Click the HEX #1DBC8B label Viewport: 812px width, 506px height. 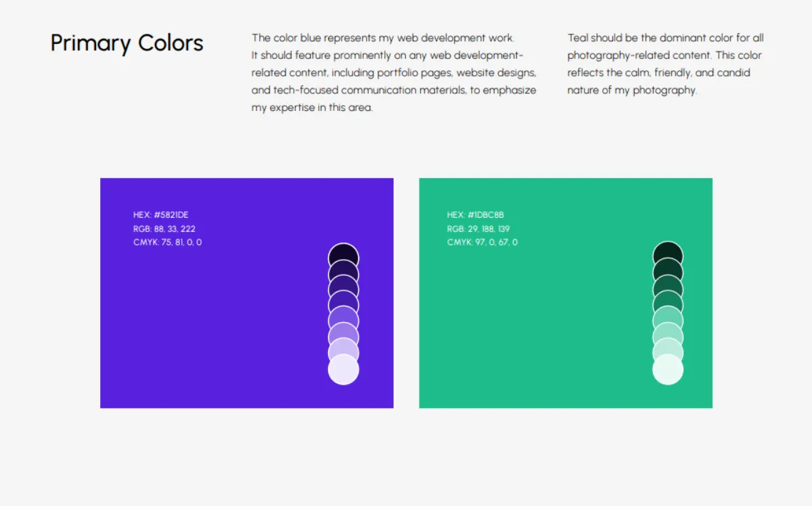475,215
